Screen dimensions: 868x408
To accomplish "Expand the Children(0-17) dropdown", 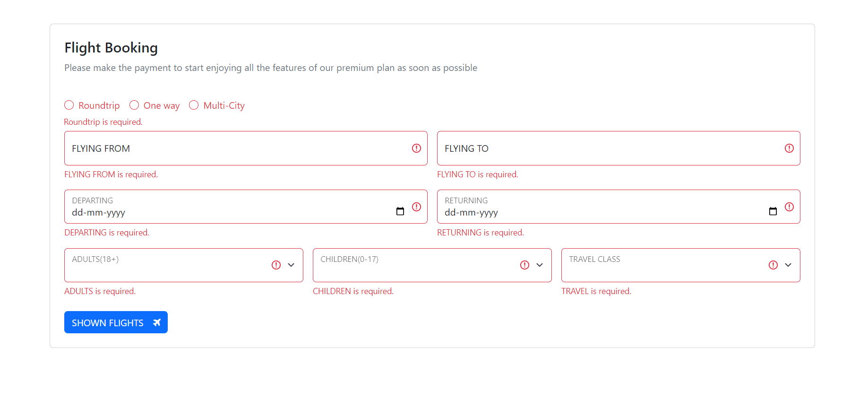I will pos(539,265).
